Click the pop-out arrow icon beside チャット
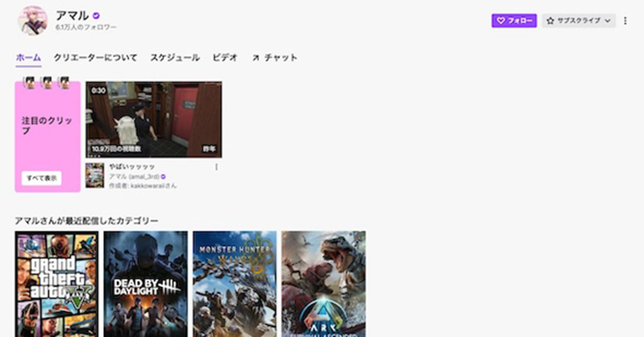The width and height of the screenshot is (644, 337). click(x=255, y=58)
